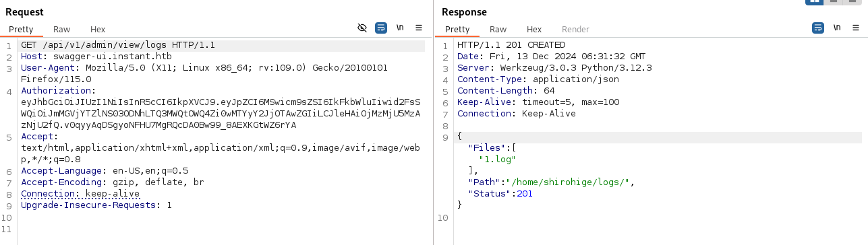Click the Accept-Language: en-US header
868x245 pixels.
(105, 171)
